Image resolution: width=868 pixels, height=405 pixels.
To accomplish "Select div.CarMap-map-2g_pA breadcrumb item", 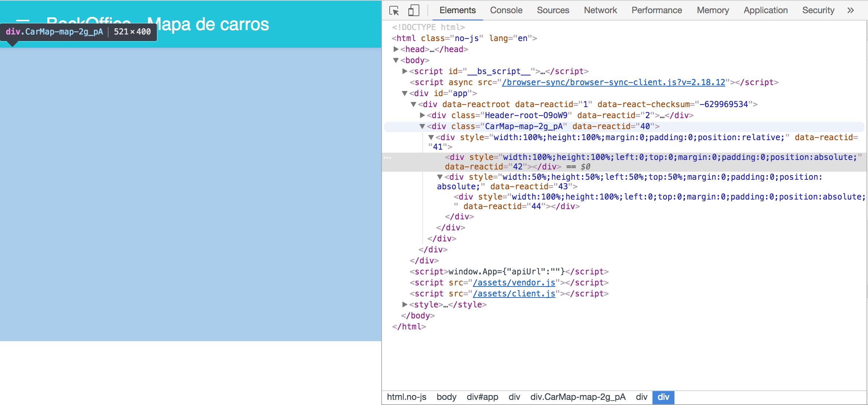I will tap(578, 397).
